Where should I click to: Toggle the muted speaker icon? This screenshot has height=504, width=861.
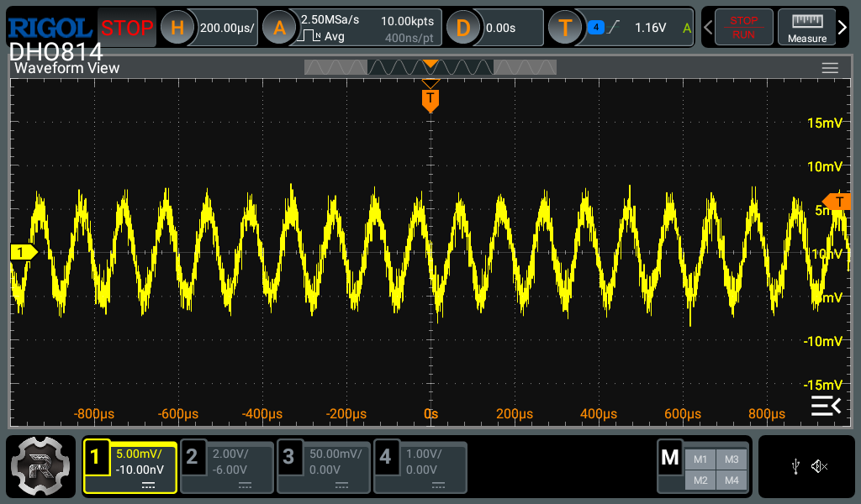coord(820,467)
